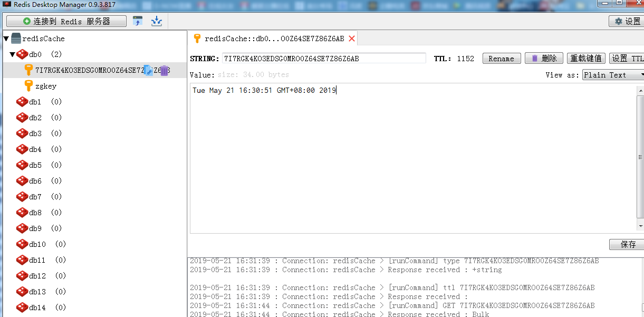Viewport: 644px width, 317px height.
Task: Click the STRING key name input field
Action: point(324,59)
